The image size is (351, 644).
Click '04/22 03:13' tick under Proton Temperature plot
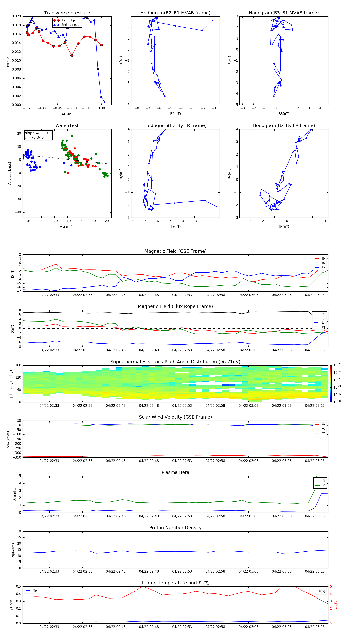point(315,627)
